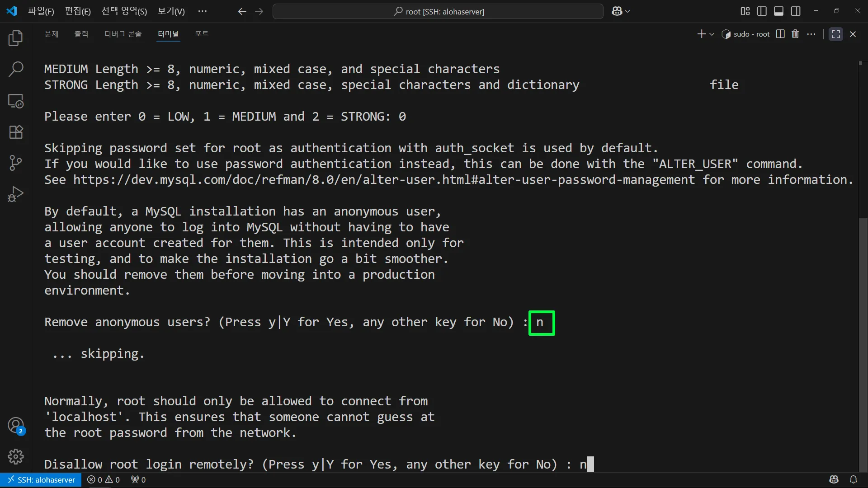The height and width of the screenshot is (488, 868).
Task: Open the 파일(F) menu
Action: [41, 11]
